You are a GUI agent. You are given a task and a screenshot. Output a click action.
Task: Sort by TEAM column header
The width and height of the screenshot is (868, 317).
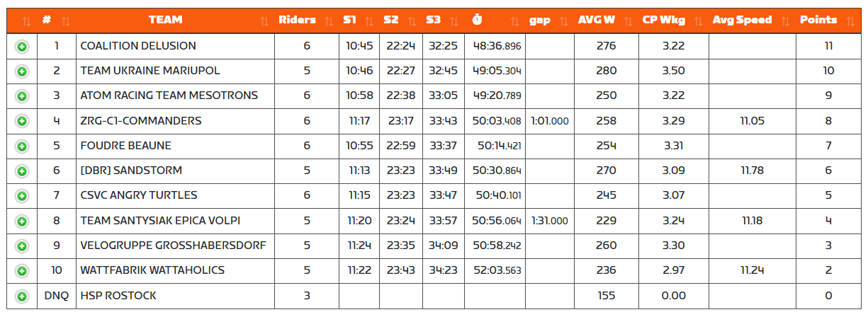[x=166, y=21]
